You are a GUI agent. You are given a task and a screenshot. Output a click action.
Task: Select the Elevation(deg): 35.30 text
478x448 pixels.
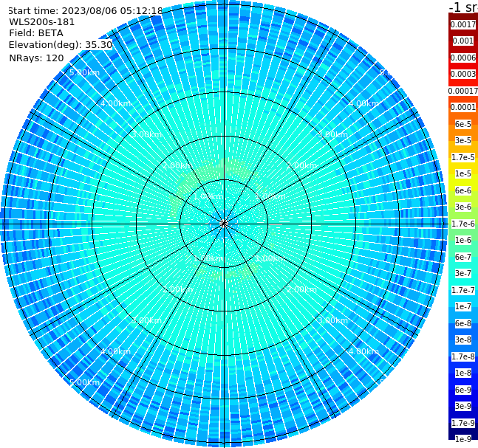point(61,45)
